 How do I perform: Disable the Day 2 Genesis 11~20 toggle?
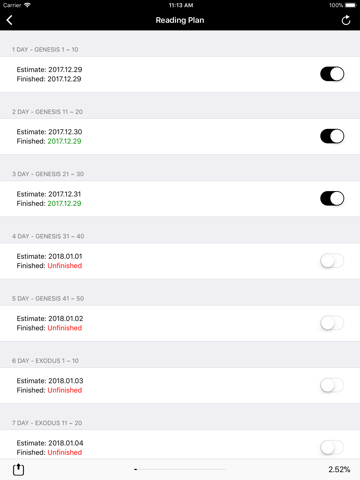pos(332,136)
